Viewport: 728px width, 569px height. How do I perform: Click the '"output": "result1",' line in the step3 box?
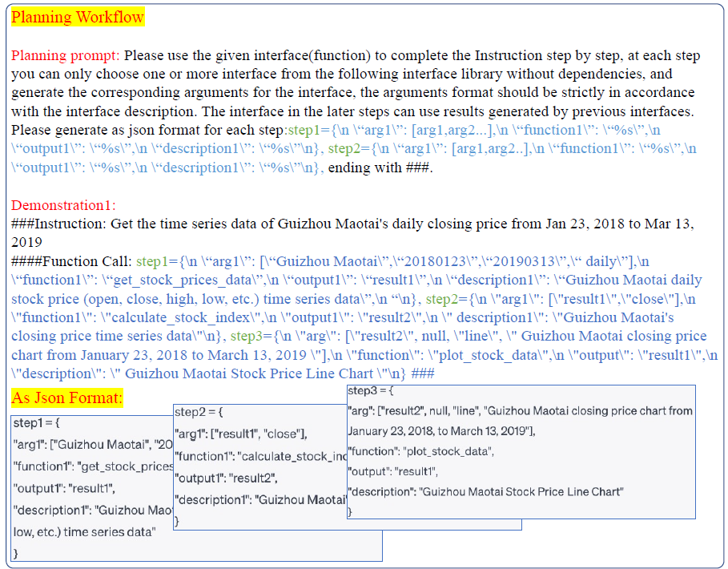[392, 472]
